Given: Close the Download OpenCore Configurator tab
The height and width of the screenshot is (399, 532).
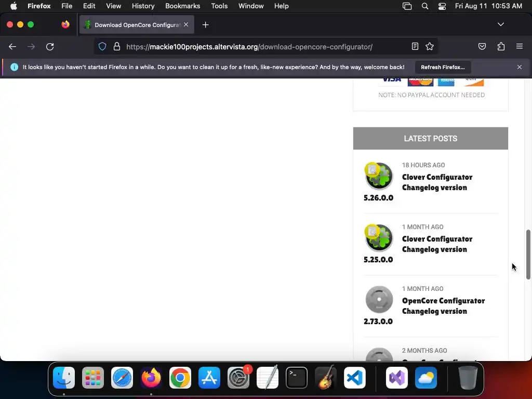Looking at the screenshot, I should tap(186, 24).
